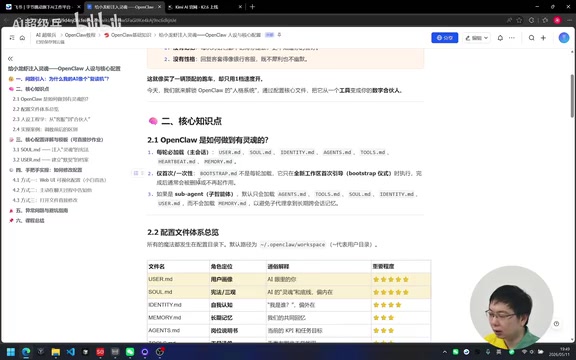The image size is (576, 360).
Task: Close the 飞书 browser tab
Action: pos(79,7)
